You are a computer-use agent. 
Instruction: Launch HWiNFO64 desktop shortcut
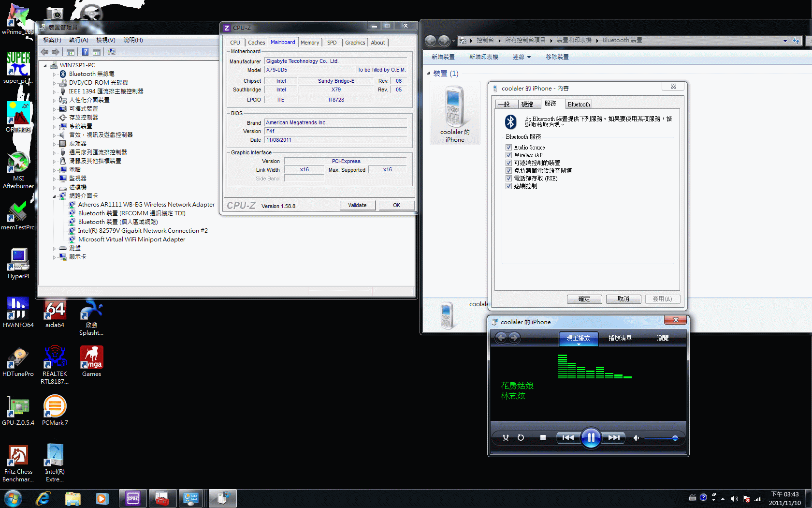pos(18,312)
